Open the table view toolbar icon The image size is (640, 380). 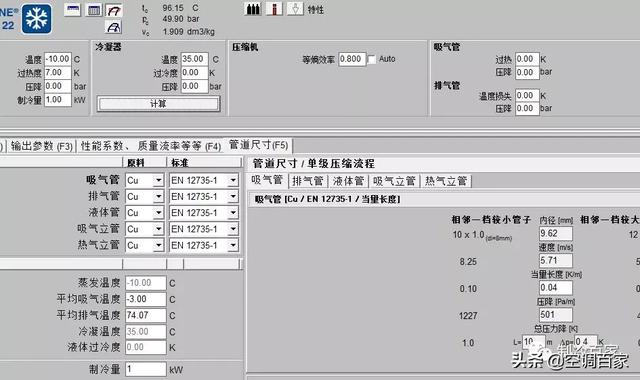click(94, 10)
